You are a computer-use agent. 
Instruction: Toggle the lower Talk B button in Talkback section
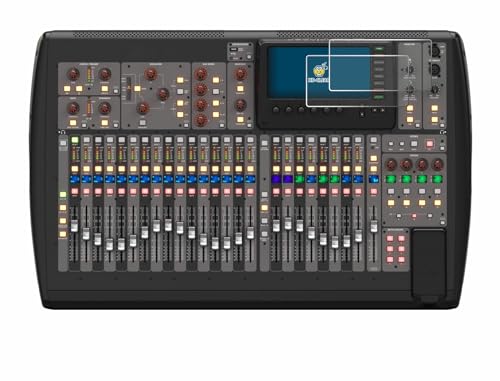pos(435,119)
